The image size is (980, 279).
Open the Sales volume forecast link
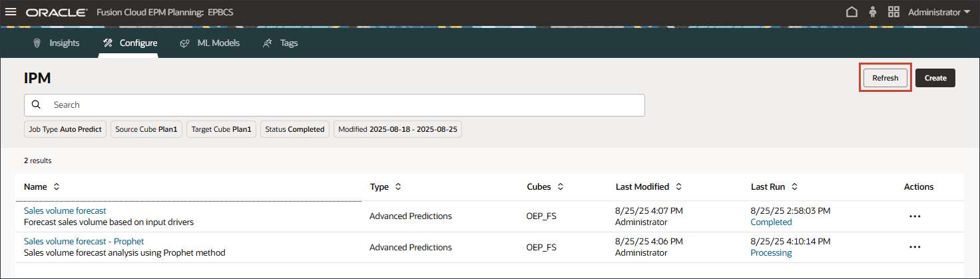tap(65, 210)
